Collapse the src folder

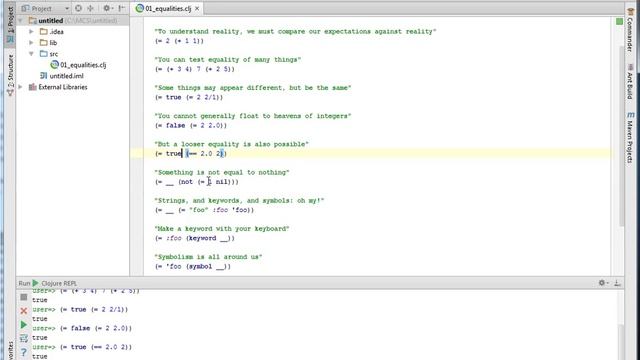click(x=31, y=53)
